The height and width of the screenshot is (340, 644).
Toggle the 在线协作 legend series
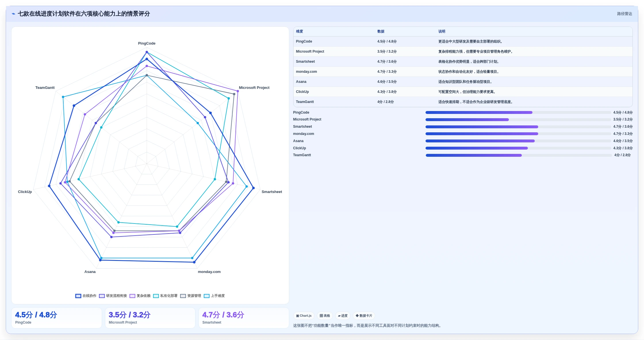(x=86, y=296)
